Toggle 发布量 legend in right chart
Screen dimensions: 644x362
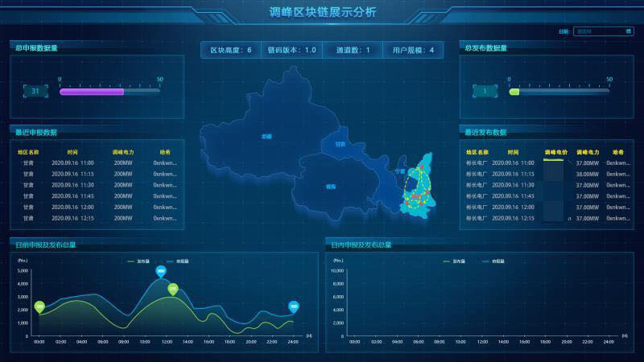point(456,261)
